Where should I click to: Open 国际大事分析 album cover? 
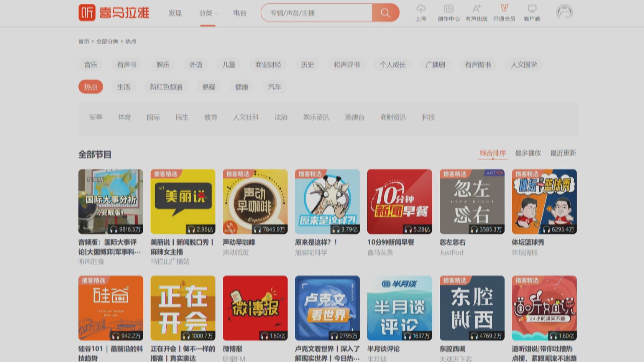pos(111,201)
